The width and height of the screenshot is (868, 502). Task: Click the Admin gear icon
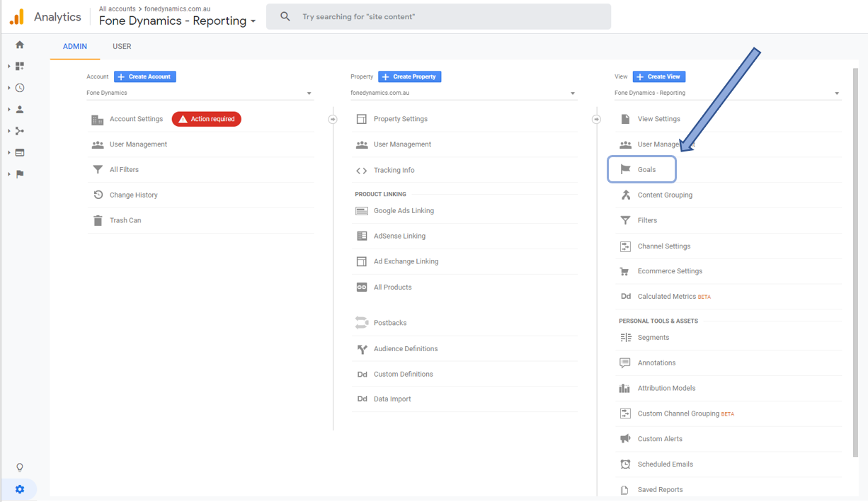20,489
